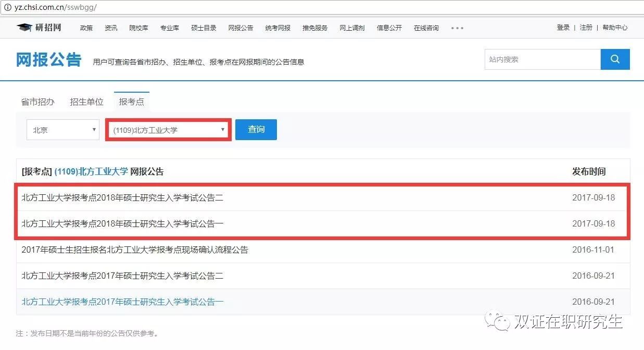The image size is (644, 350).
Task: Open the three-dots more menu
Action: [457, 28]
